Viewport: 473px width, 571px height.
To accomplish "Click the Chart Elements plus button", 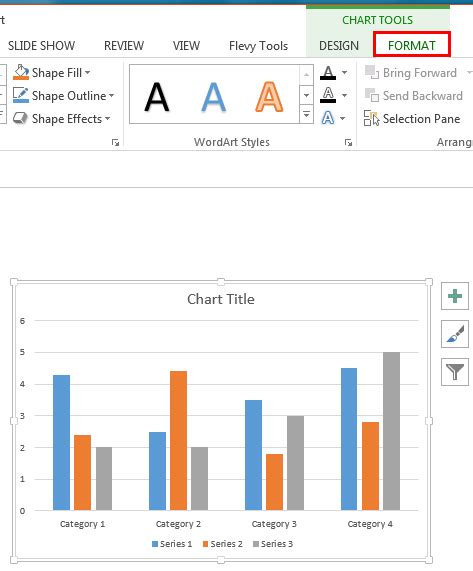I will (x=455, y=296).
